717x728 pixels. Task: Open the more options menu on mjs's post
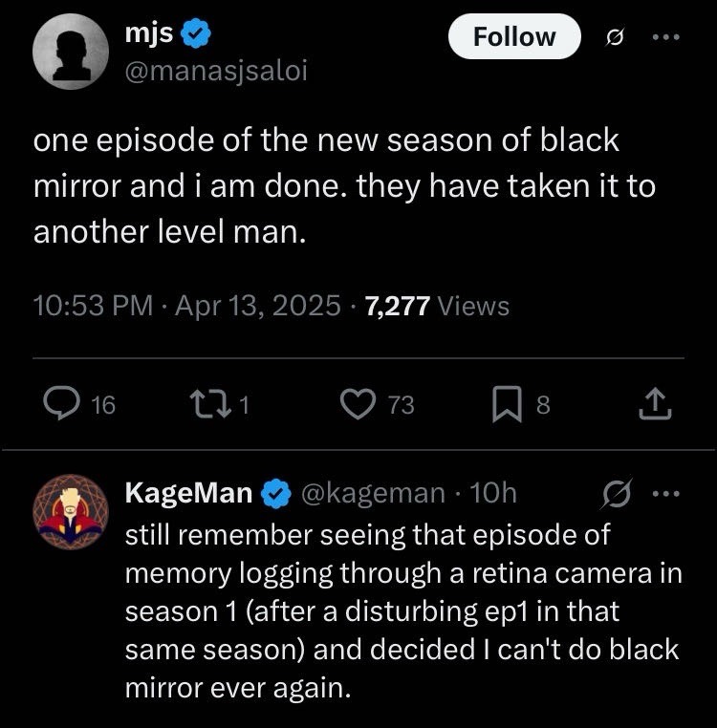tap(664, 37)
